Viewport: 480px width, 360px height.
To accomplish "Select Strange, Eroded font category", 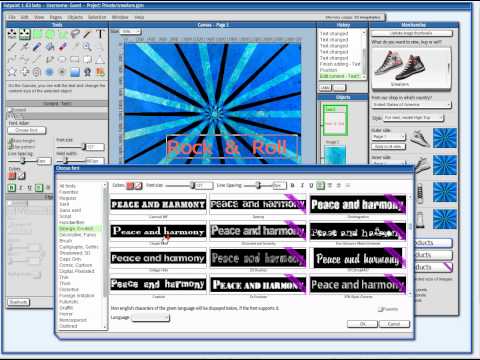I will (76, 229).
